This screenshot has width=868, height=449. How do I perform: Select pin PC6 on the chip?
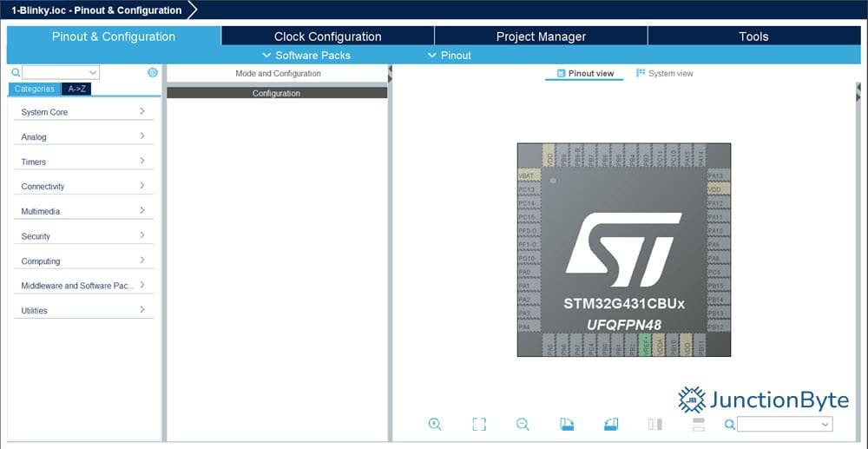point(719,272)
